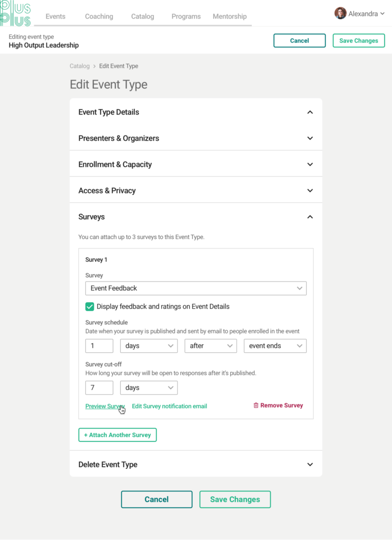Go to the Coaching tab

point(99,16)
